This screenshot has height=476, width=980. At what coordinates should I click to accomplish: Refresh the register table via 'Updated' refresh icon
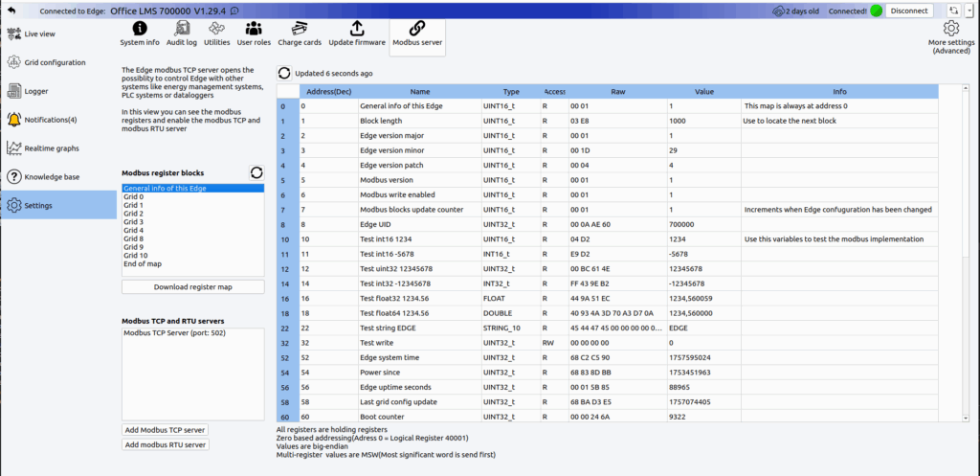tap(284, 73)
